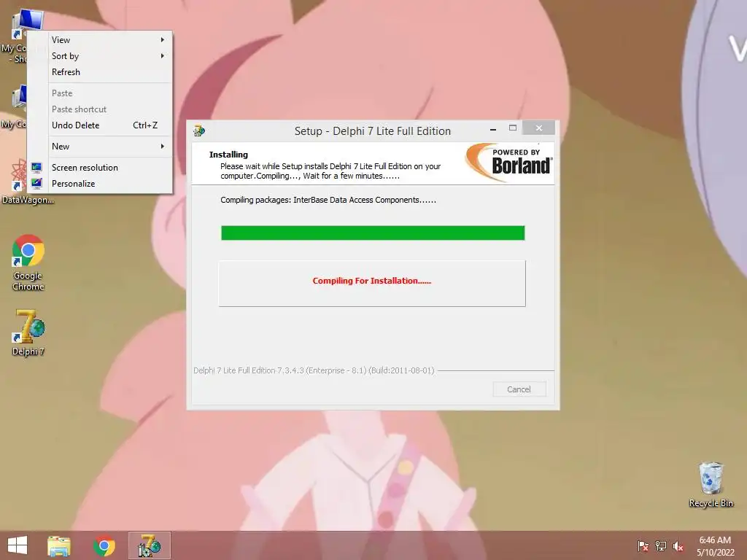Click the Personalize menu icon
The width and height of the screenshot is (747, 560).
[36, 183]
